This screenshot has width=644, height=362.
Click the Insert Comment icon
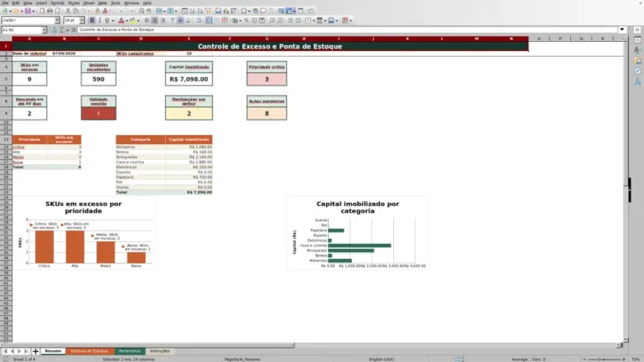(263, 11)
